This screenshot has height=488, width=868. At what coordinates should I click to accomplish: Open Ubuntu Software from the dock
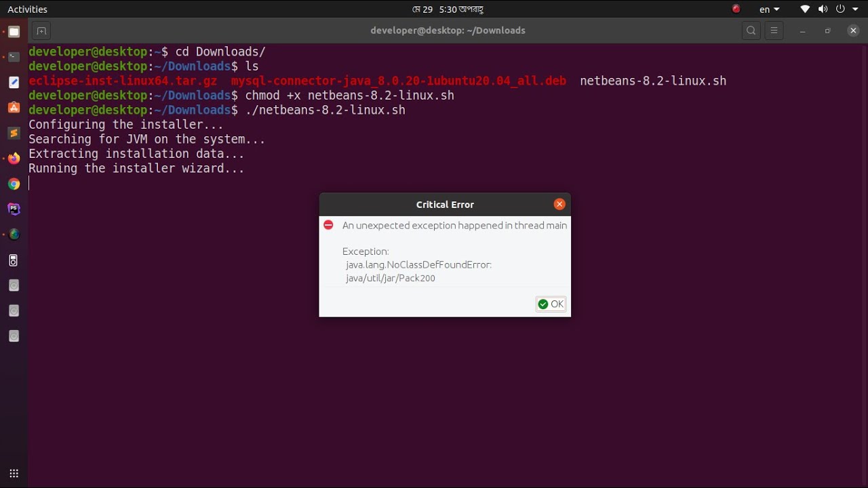click(14, 107)
